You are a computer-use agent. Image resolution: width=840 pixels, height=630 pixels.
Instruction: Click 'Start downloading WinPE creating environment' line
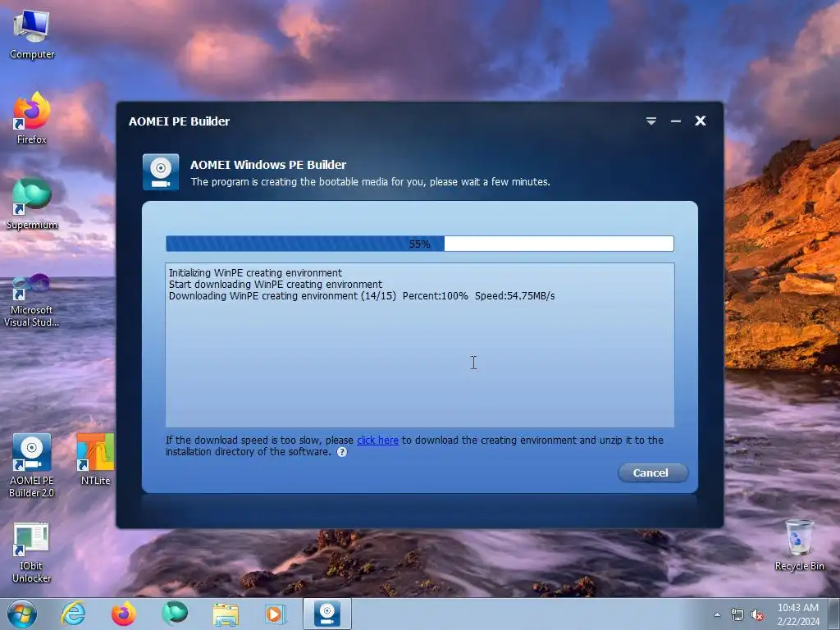tap(276, 285)
